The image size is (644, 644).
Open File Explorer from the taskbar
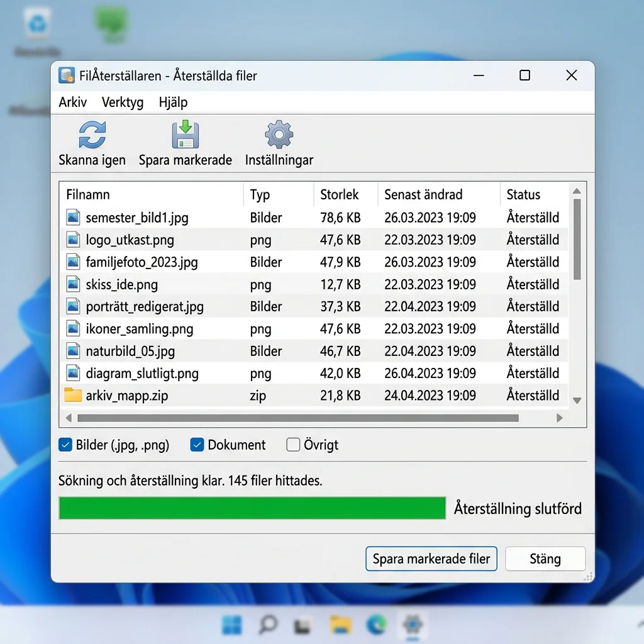pyautogui.click(x=340, y=625)
